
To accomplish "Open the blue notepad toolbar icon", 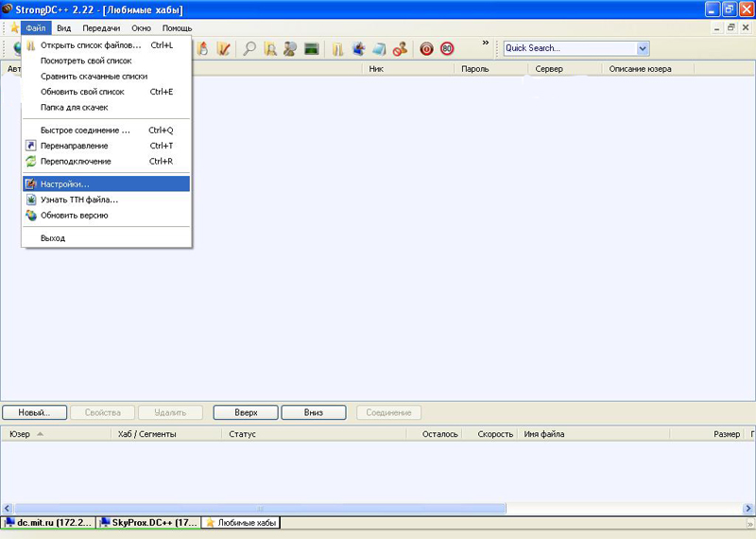I will pos(379,48).
